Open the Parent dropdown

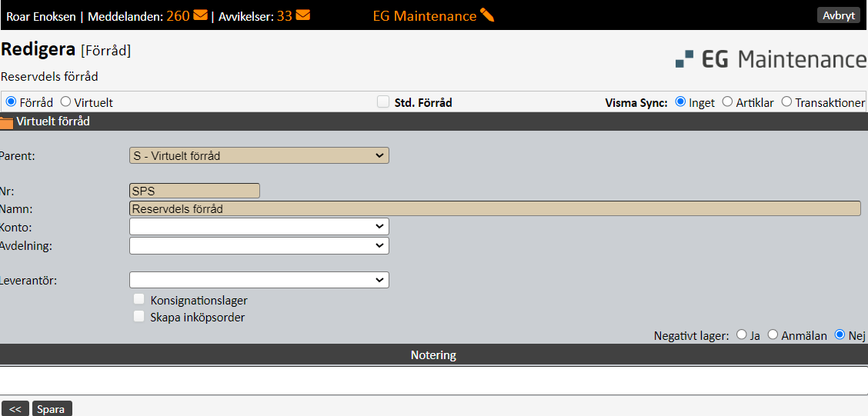coord(259,155)
